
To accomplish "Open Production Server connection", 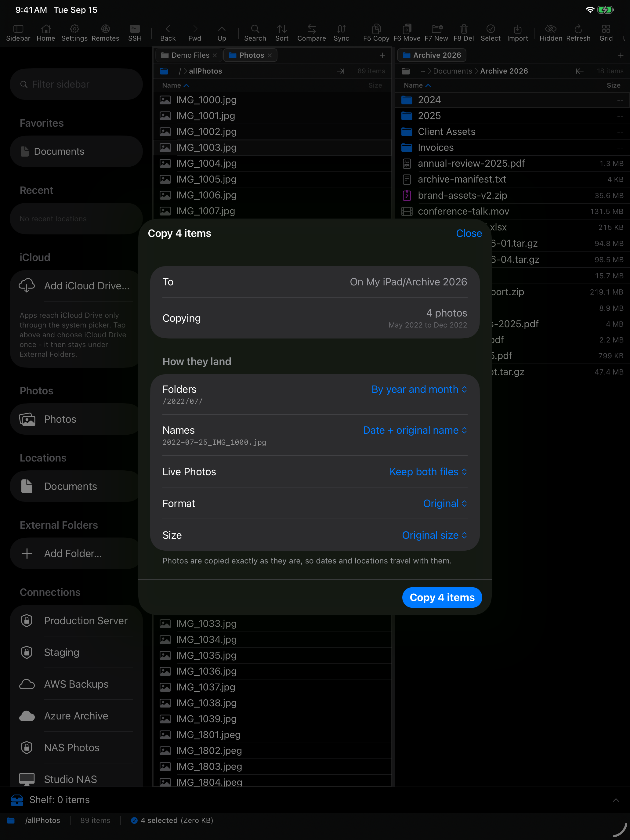I will pos(76,621).
